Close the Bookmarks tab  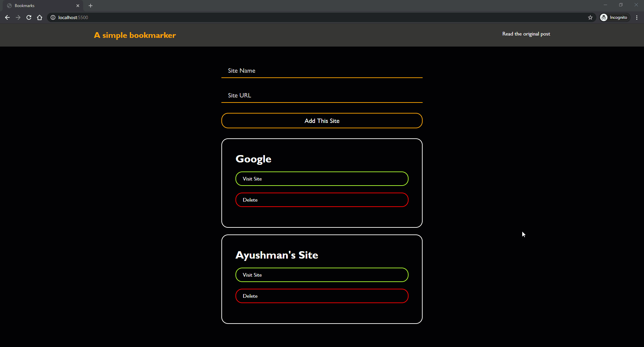78,6
